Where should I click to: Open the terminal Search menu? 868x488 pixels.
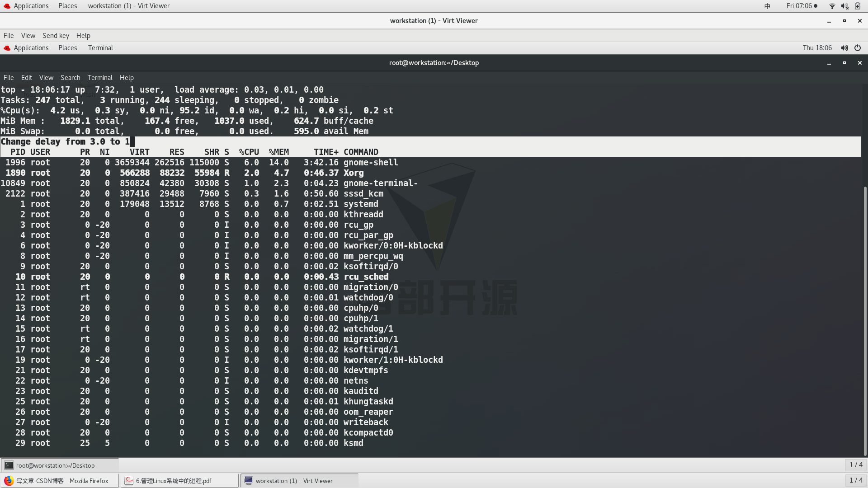click(70, 78)
